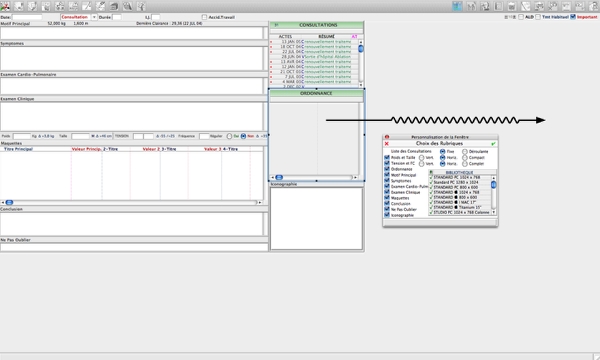Select the Déroulante radio button
This screenshot has width=600, height=360.
click(465, 151)
